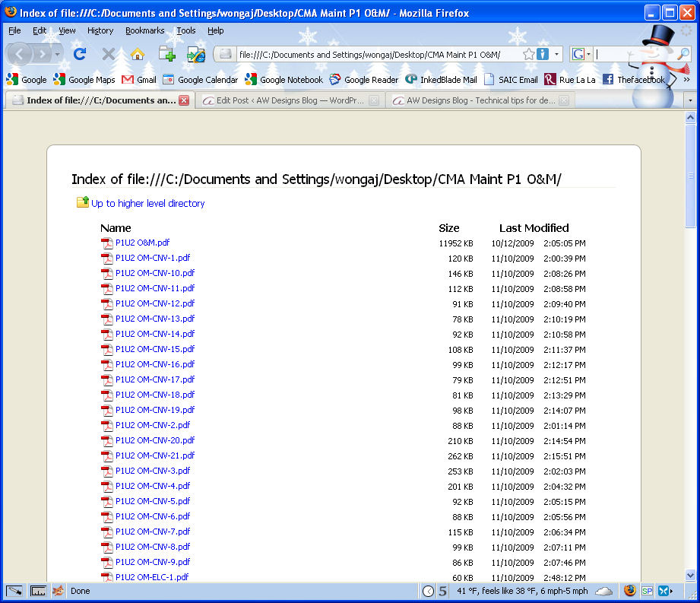The image size is (700, 603).
Task: Open P1U2 OM-CNV-20.pdf
Action: click(x=155, y=440)
